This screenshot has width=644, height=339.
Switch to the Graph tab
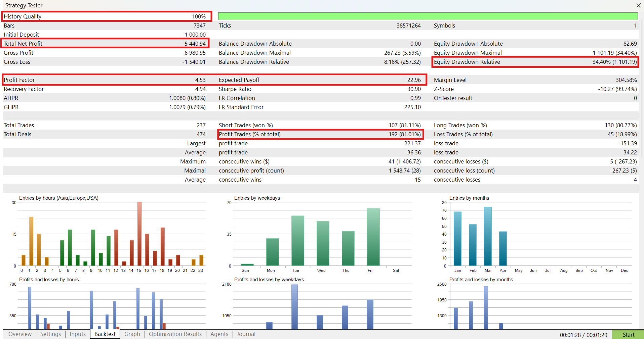[132, 334]
